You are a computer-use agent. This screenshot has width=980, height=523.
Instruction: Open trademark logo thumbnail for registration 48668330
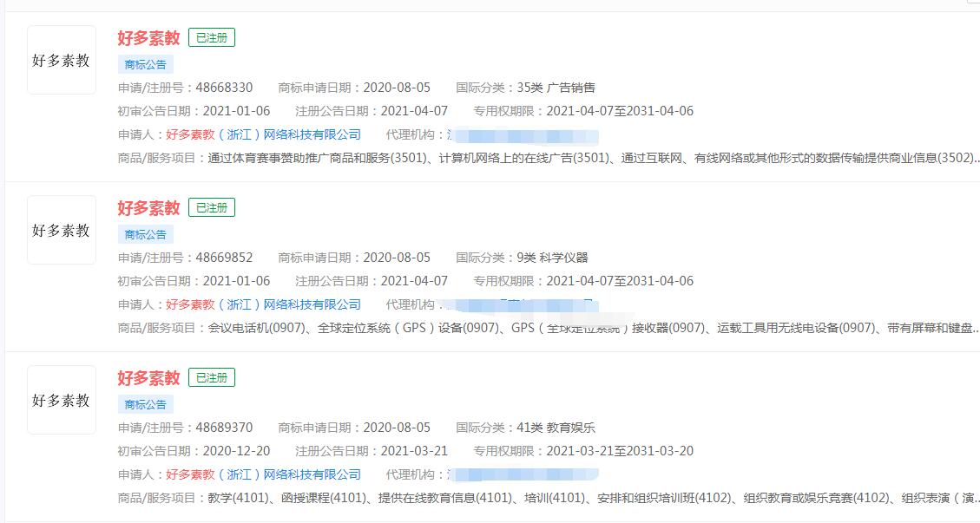pyautogui.click(x=62, y=60)
